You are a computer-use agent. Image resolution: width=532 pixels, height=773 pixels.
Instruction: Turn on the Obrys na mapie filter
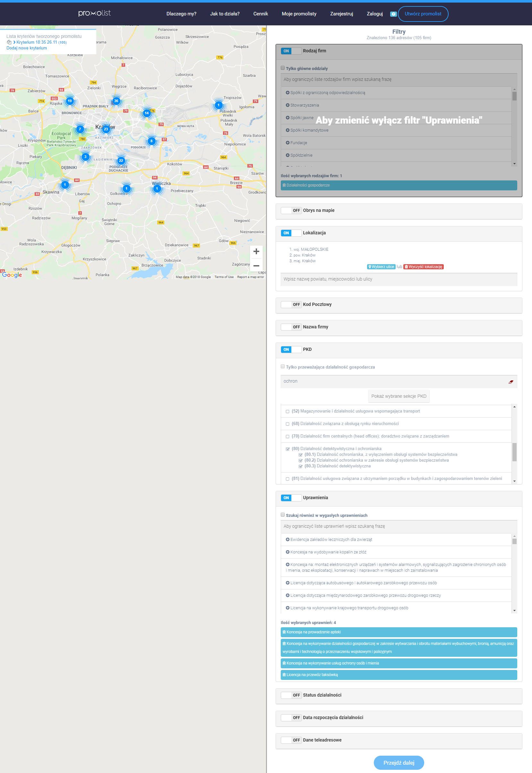(291, 210)
